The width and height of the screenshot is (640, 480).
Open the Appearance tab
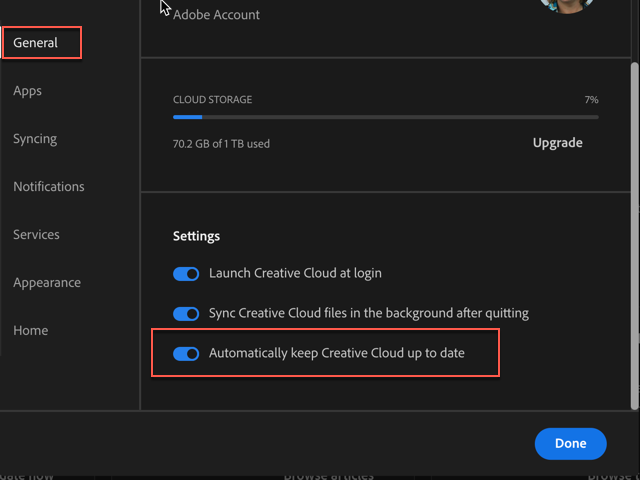47,282
